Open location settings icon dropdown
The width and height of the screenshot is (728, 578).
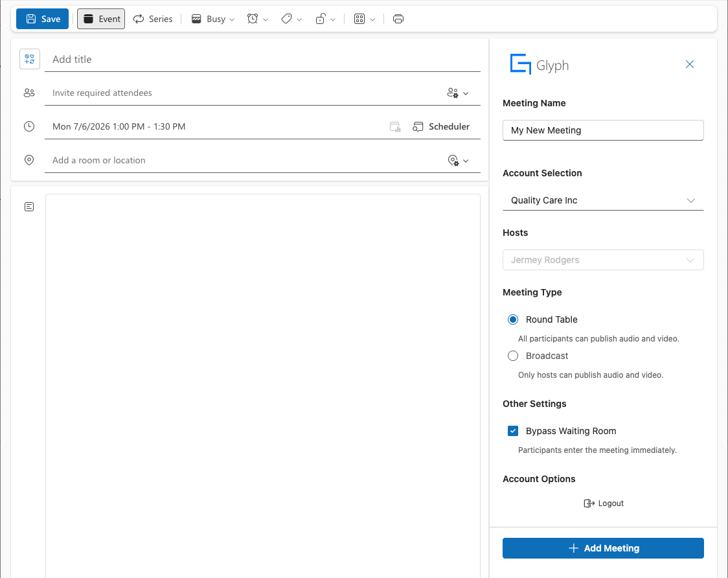[458, 160]
